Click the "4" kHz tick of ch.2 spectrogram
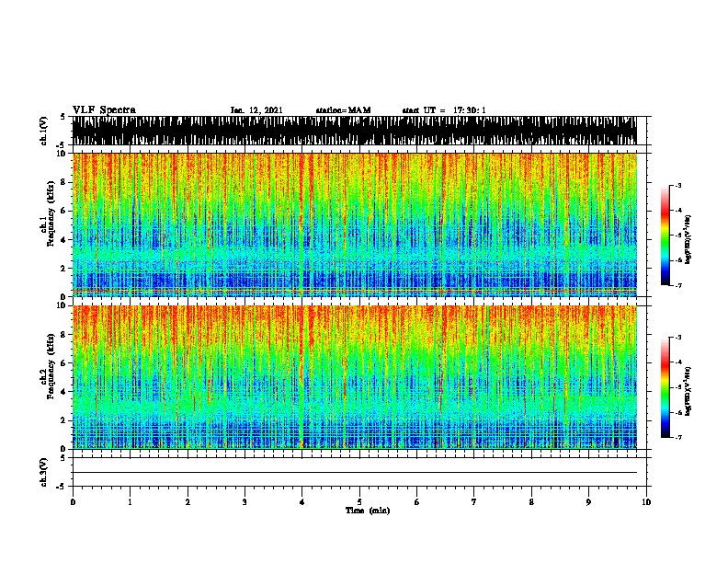 [x=64, y=392]
